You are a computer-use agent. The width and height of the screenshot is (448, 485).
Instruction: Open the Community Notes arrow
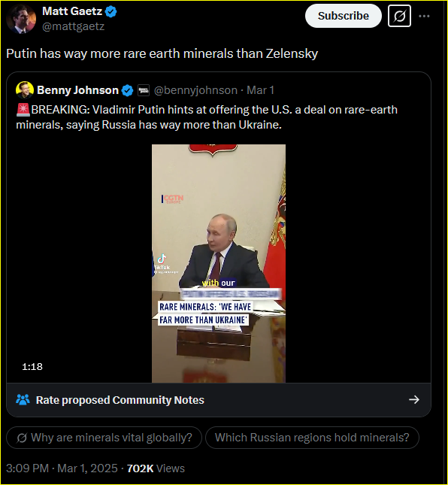(x=414, y=399)
